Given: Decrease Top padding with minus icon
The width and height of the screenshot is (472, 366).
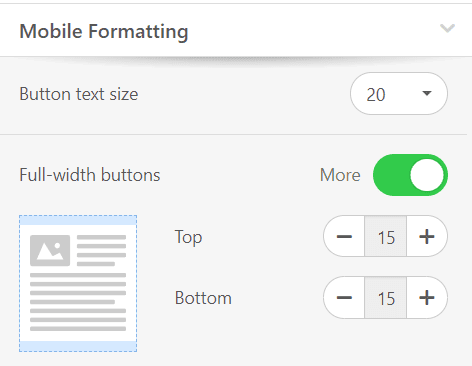Looking at the screenshot, I should point(344,236).
